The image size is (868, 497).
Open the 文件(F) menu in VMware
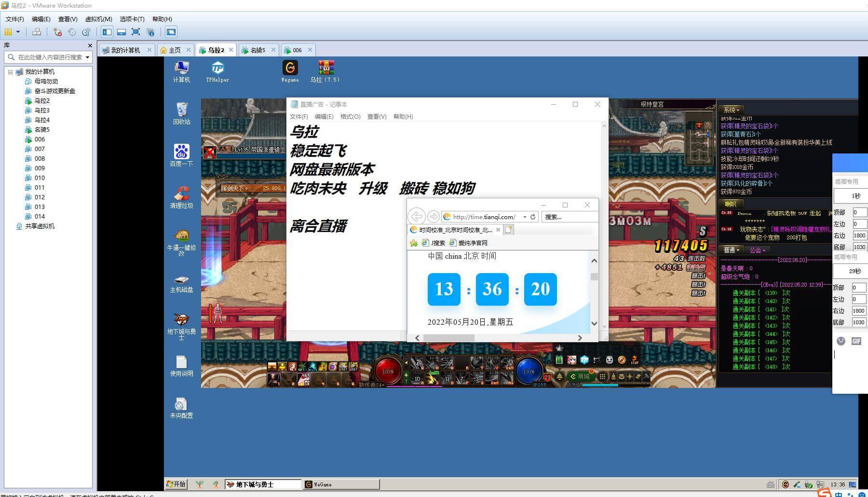15,19
